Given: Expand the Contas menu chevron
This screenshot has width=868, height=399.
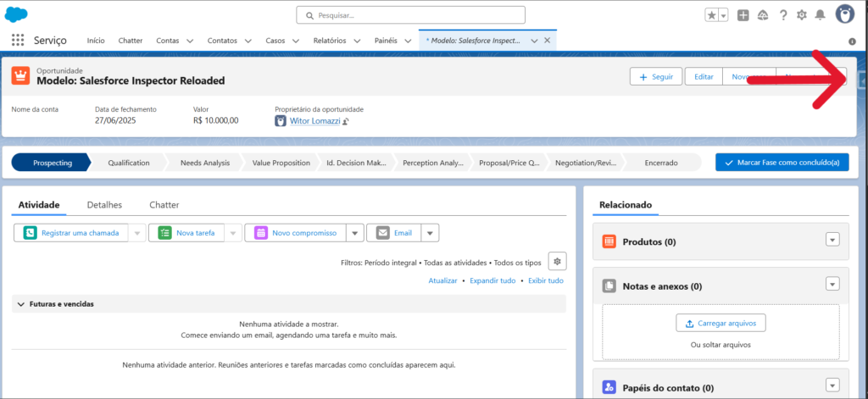Looking at the screenshot, I should tap(190, 41).
